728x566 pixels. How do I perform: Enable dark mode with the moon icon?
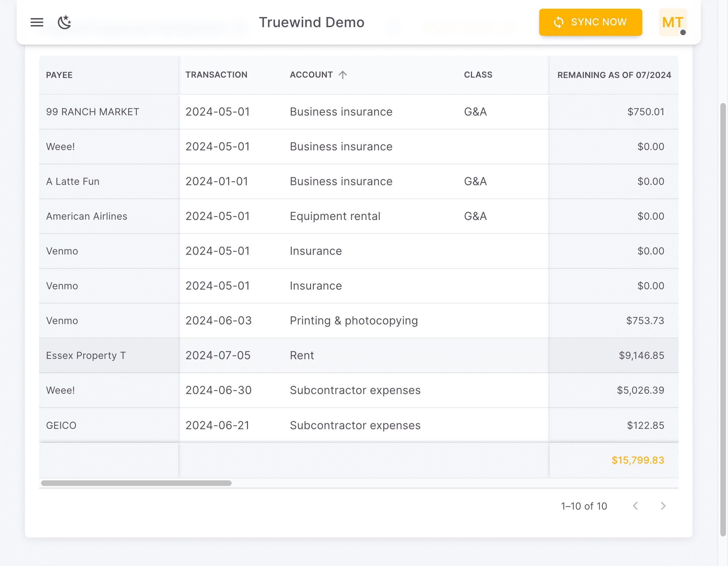(x=64, y=22)
